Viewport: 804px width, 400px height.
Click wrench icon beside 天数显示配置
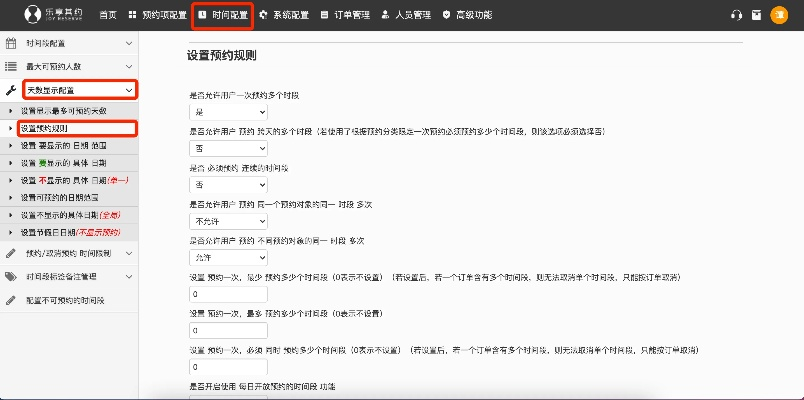click(x=11, y=90)
